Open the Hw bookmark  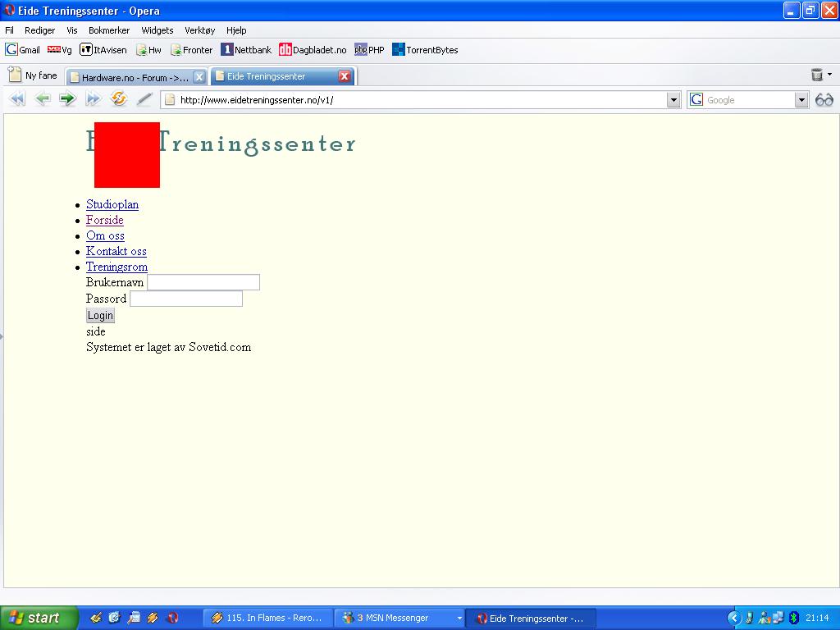(x=148, y=50)
